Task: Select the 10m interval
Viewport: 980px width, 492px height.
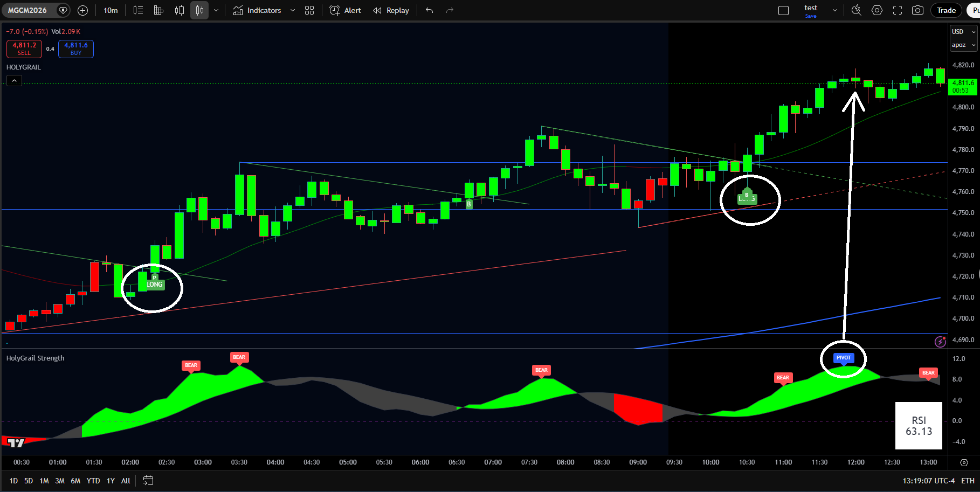Action: pyautogui.click(x=111, y=10)
